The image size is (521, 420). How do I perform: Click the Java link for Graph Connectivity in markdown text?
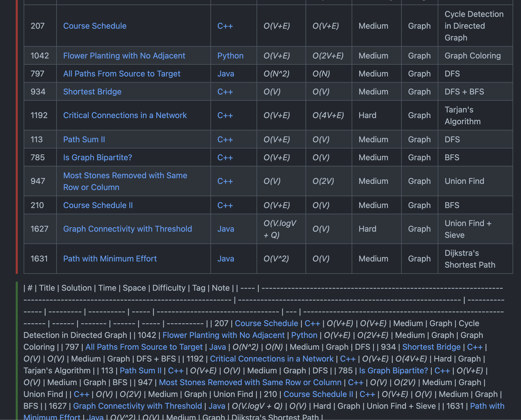tap(217, 406)
